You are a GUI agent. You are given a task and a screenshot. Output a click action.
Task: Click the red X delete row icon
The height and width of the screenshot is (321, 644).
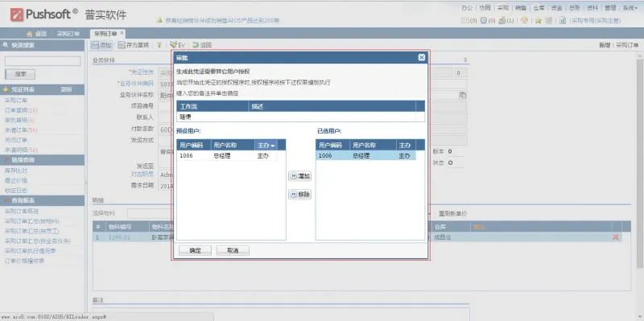[616, 237]
